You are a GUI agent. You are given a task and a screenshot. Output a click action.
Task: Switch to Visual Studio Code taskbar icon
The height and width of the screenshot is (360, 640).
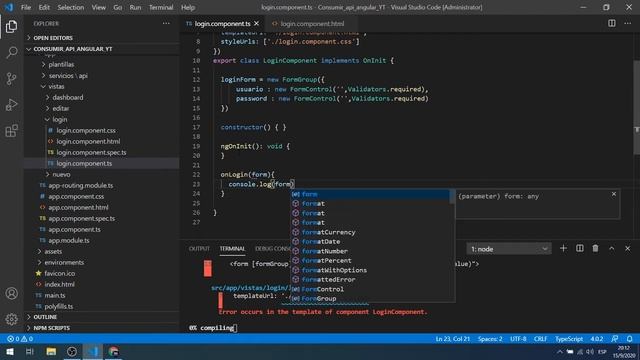click(x=93, y=351)
